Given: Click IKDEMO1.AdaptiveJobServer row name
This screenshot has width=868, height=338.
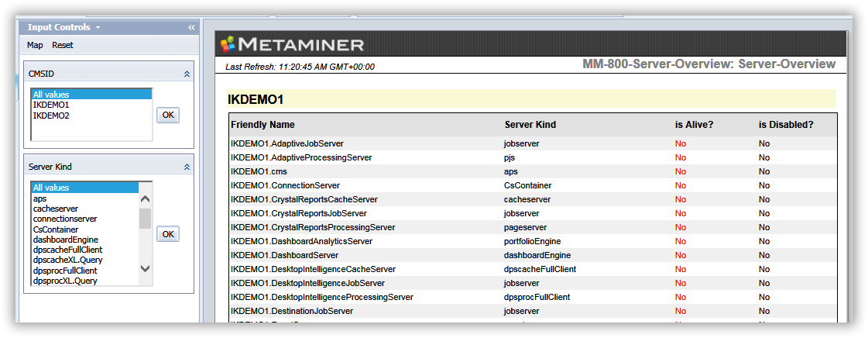Looking at the screenshot, I should click(x=287, y=143).
